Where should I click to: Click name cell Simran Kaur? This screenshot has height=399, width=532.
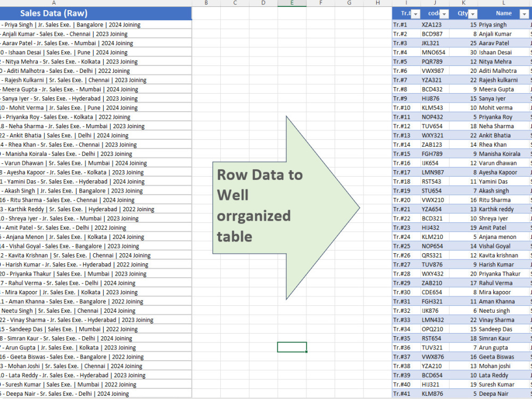coord(504,338)
